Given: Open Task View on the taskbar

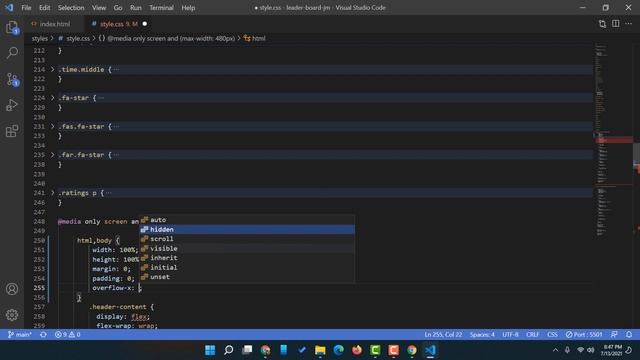Looking at the screenshot, I should 247,350.
